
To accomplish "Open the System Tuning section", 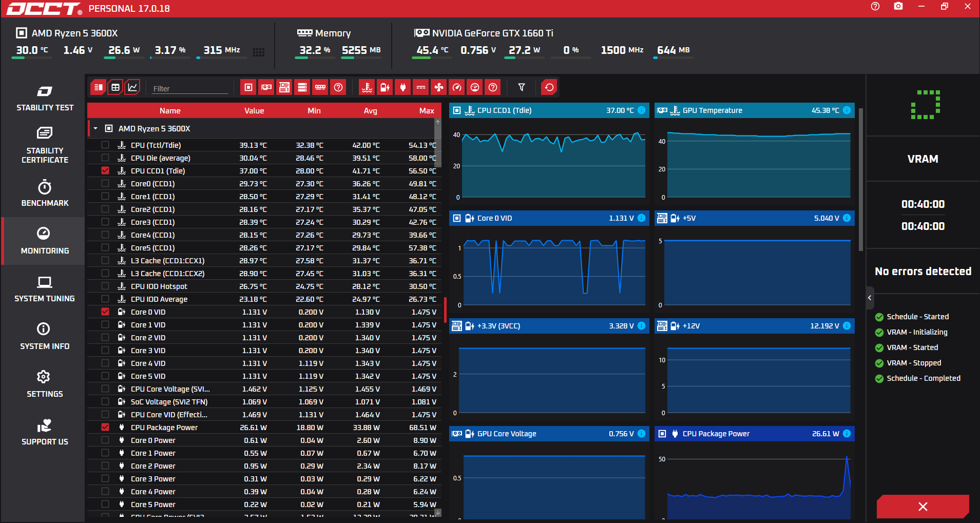I will (x=45, y=289).
